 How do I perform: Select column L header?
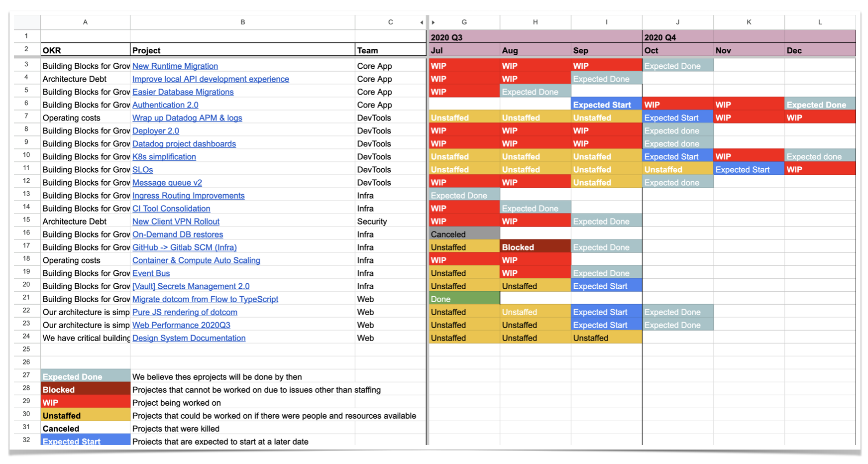820,22
